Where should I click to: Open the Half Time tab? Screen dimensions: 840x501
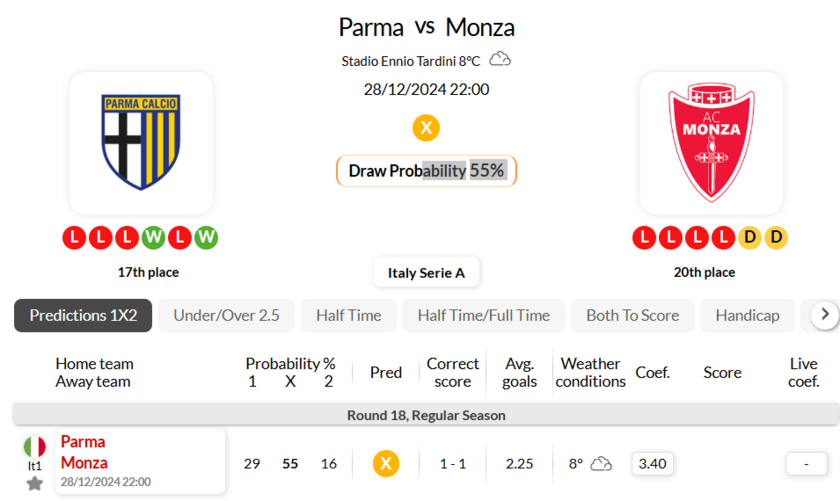point(348,315)
